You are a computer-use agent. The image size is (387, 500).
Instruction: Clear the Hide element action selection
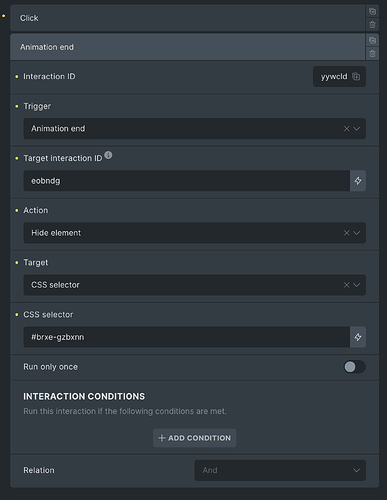point(347,233)
